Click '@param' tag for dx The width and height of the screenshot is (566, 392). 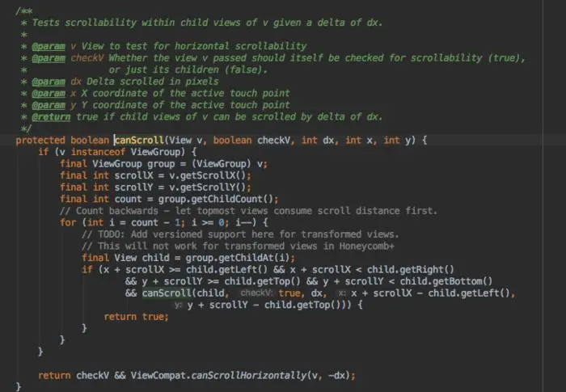pos(49,82)
